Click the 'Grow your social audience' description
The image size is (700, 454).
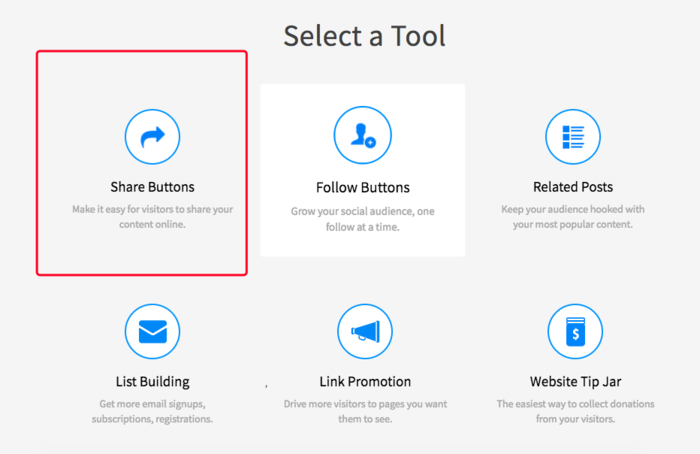362,217
